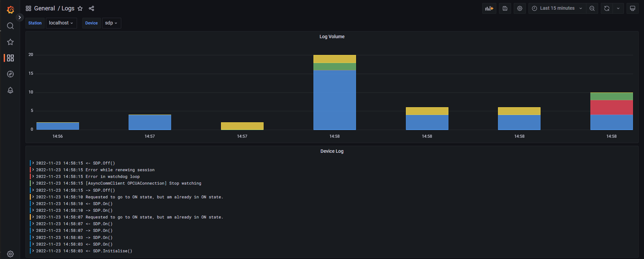Screen dimensions: 644x259
Task: Click the 14:58:07 '<- SDP.On()' log text
Action: point(99,224)
